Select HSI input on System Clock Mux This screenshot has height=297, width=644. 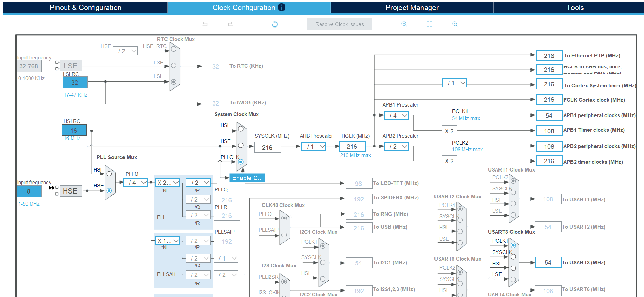241,129
